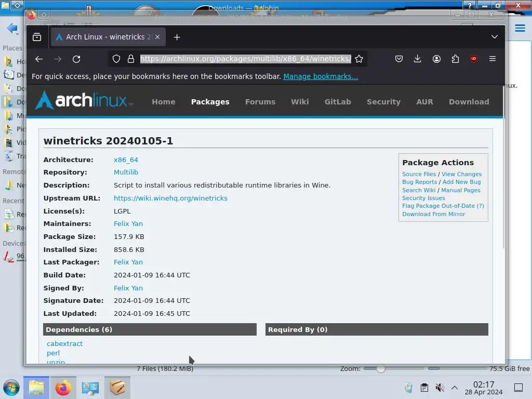Viewport: 532px width, 399px height.
Task: Open the upstream wiki.winehq.org URL
Action: (170, 198)
